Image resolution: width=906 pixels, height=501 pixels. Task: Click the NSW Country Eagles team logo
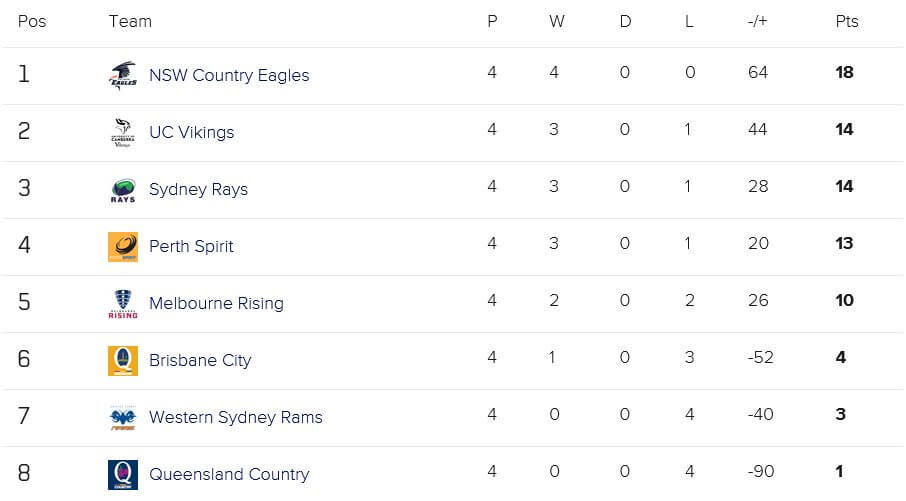(x=123, y=76)
